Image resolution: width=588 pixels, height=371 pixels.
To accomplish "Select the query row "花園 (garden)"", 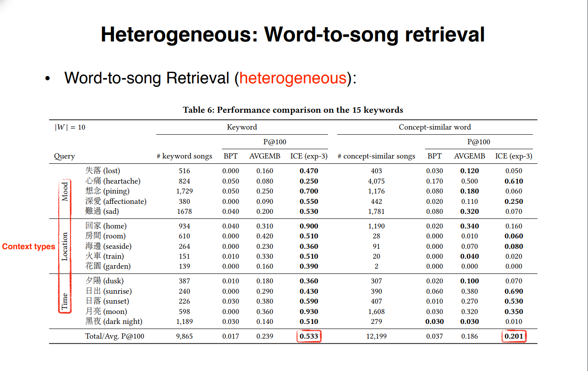I will pyautogui.click(x=108, y=266).
